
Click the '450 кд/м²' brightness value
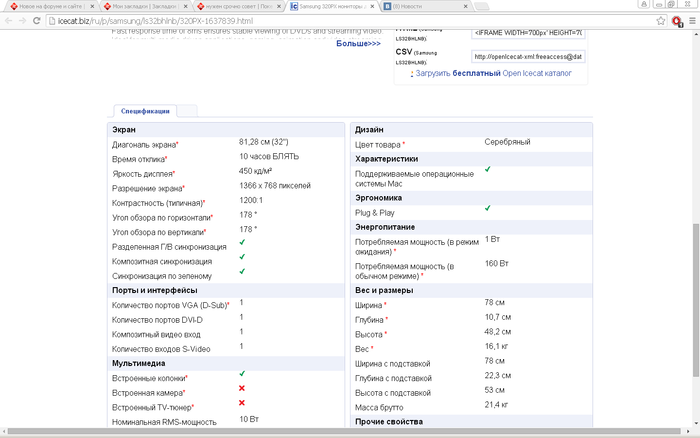tap(255, 171)
